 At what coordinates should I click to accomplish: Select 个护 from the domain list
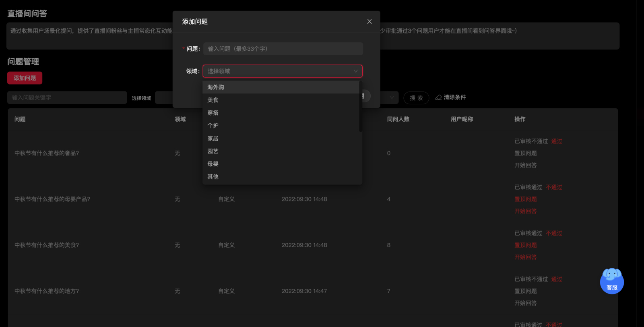pyautogui.click(x=281, y=126)
